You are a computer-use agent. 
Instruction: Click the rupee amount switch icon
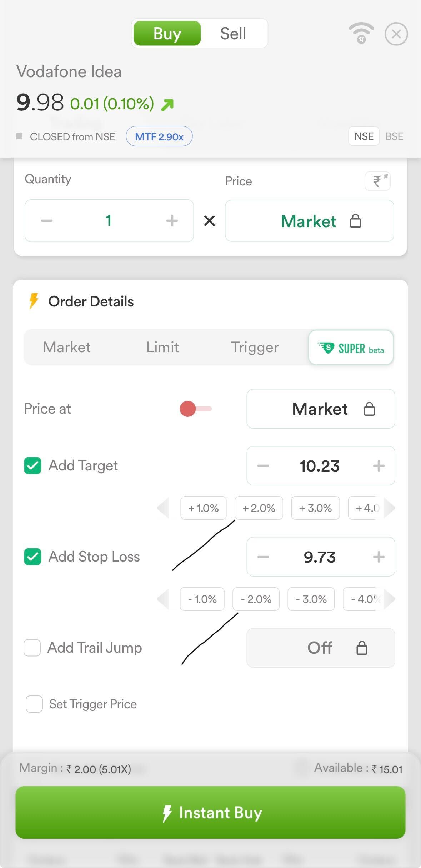tap(377, 181)
